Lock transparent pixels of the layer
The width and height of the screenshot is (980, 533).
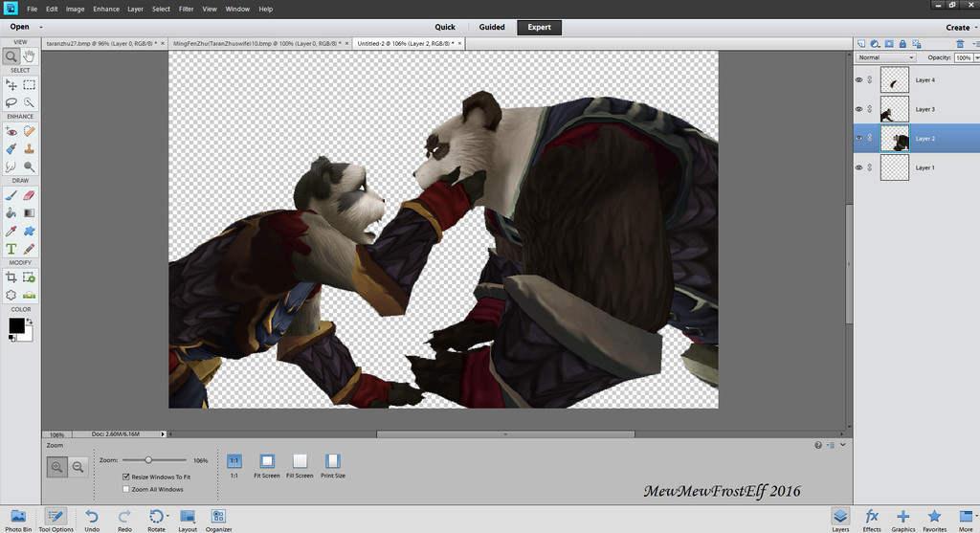(917, 44)
